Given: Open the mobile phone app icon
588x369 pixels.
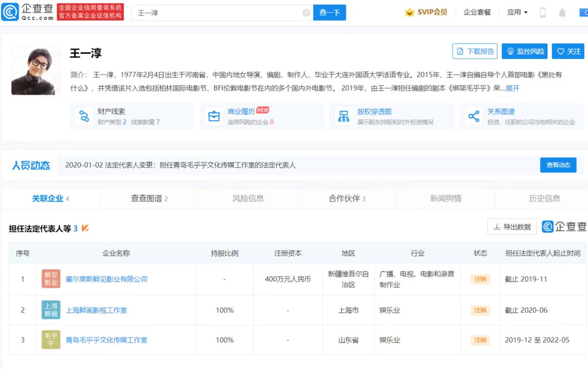Looking at the screenshot, I should tap(543, 13).
